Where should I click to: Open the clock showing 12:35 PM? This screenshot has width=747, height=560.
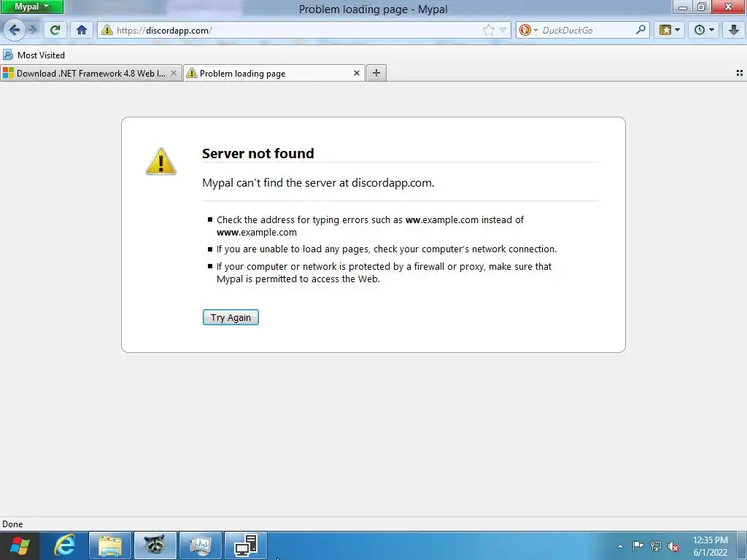[x=711, y=546]
